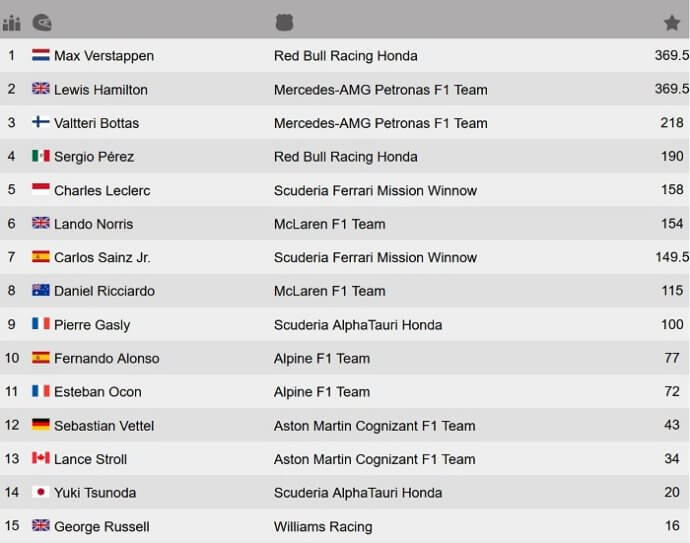Click the Canada flag beside Lance Stroll

click(x=40, y=458)
